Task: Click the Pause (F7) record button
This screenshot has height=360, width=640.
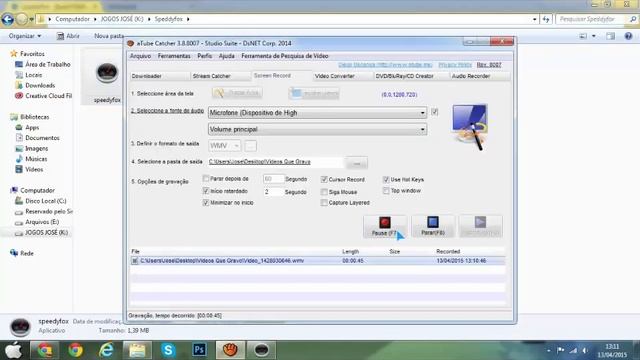Action: pyautogui.click(x=385, y=227)
